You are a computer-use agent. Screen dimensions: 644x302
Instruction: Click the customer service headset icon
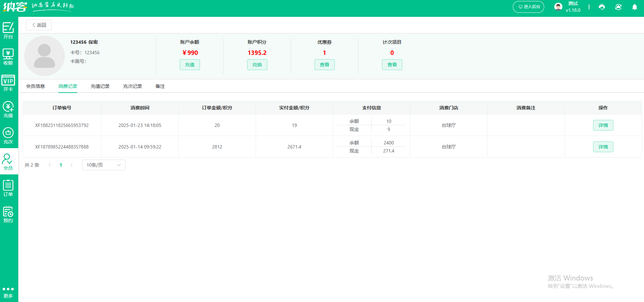(602, 7)
